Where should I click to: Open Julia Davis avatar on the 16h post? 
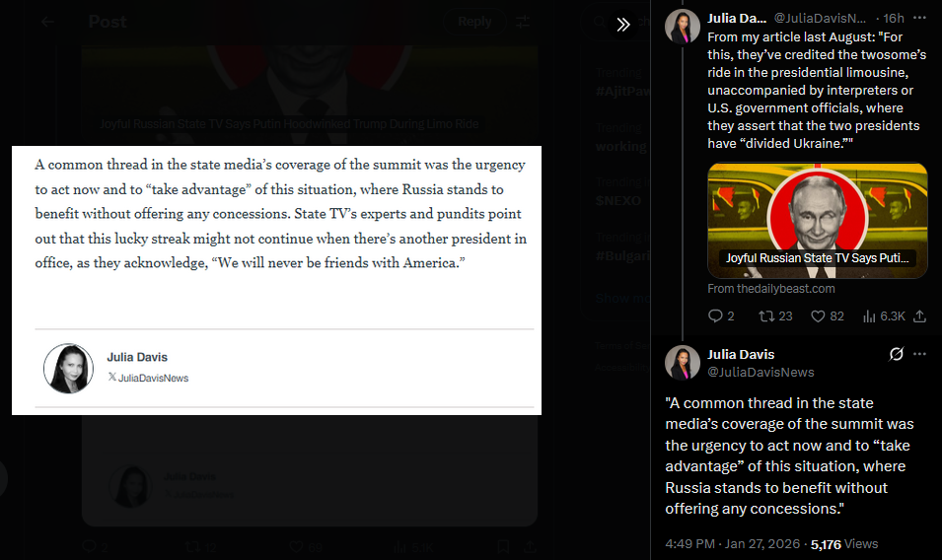pyautogui.click(x=683, y=27)
